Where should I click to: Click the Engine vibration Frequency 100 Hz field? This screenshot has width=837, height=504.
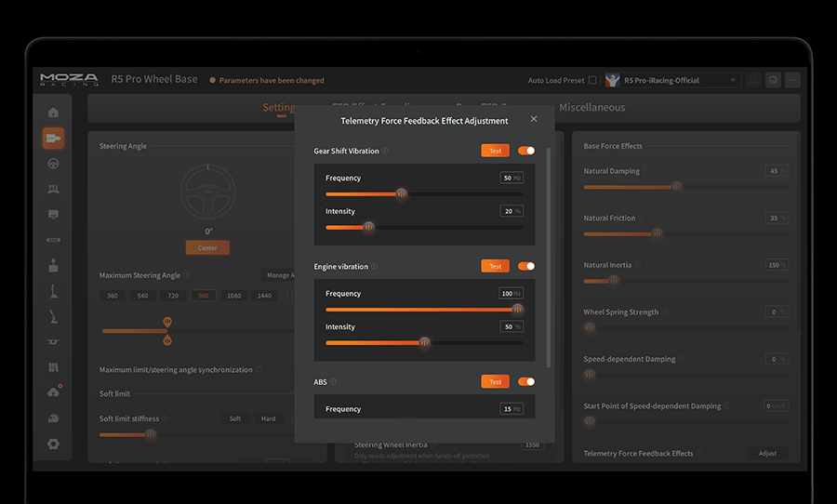pyautogui.click(x=511, y=293)
